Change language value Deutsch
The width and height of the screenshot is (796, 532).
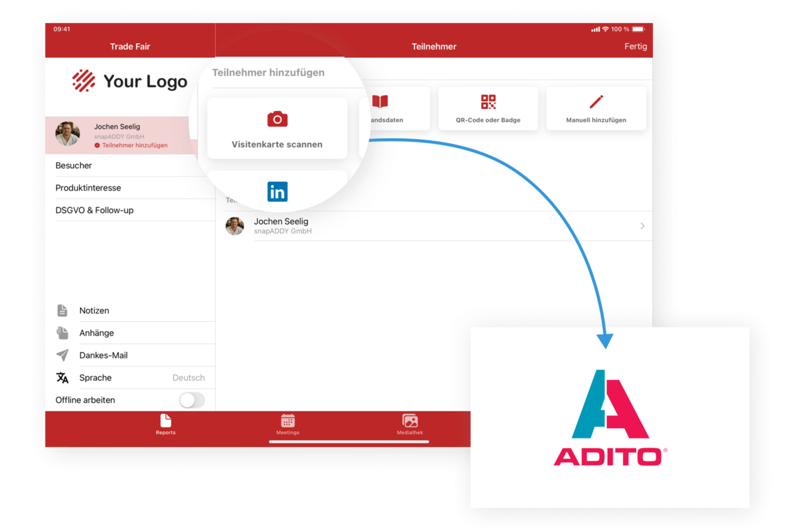tap(189, 378)
